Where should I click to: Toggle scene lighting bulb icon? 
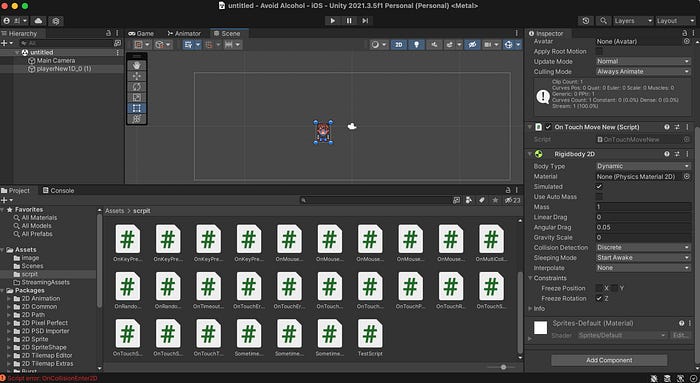click(x=417, y=45)
